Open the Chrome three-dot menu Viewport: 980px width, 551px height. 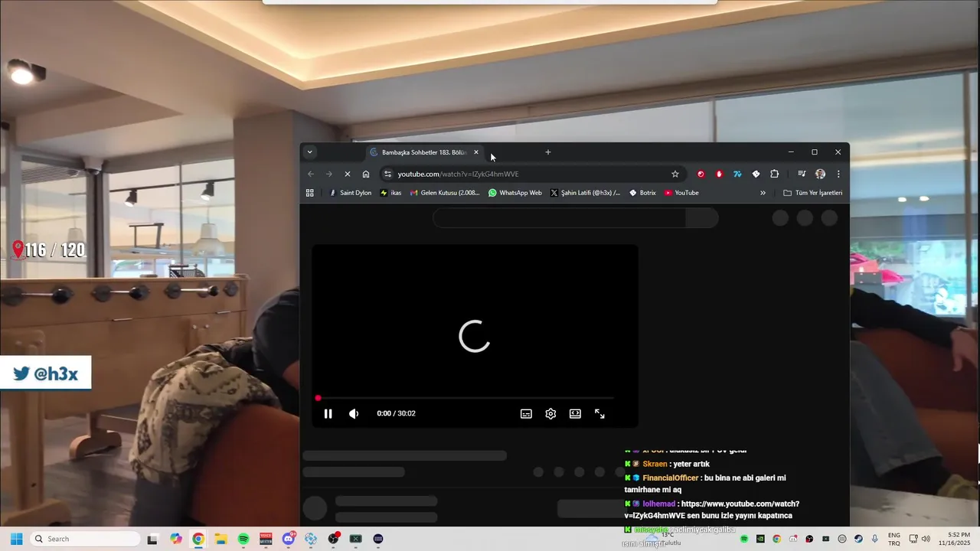pos(838,174)
